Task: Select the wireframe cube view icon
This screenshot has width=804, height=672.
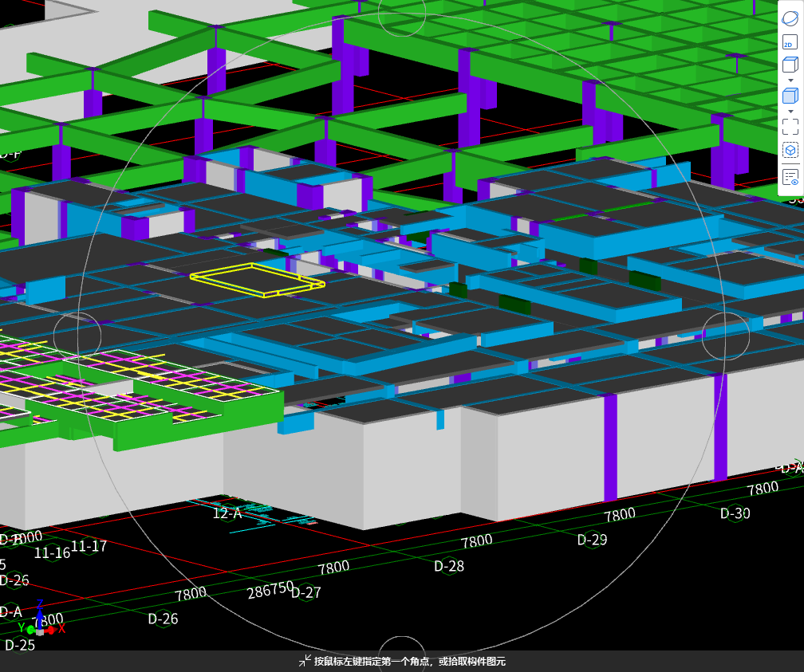Action: point(790,65)
